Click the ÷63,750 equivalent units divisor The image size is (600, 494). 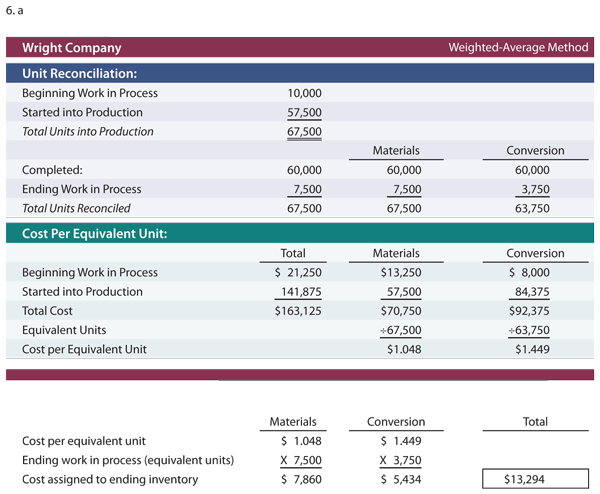529,330
